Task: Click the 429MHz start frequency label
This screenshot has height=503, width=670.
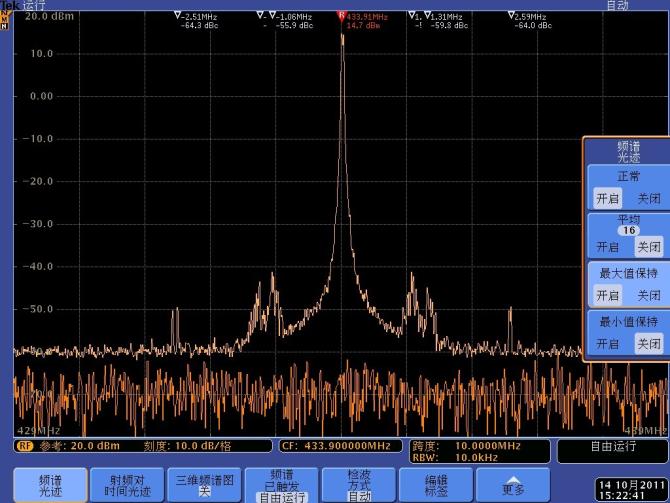Action: 38,430
